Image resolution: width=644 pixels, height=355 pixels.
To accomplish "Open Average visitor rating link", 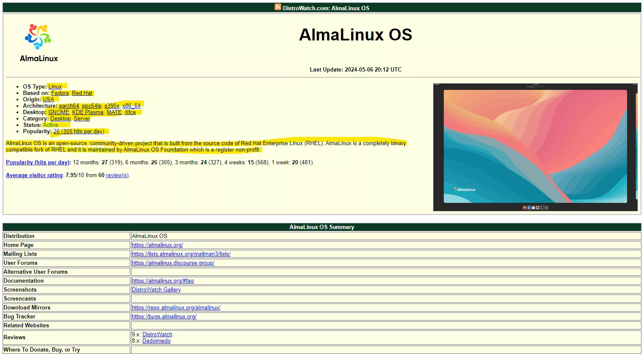I will pyautogui.click(x=34, y=175).
